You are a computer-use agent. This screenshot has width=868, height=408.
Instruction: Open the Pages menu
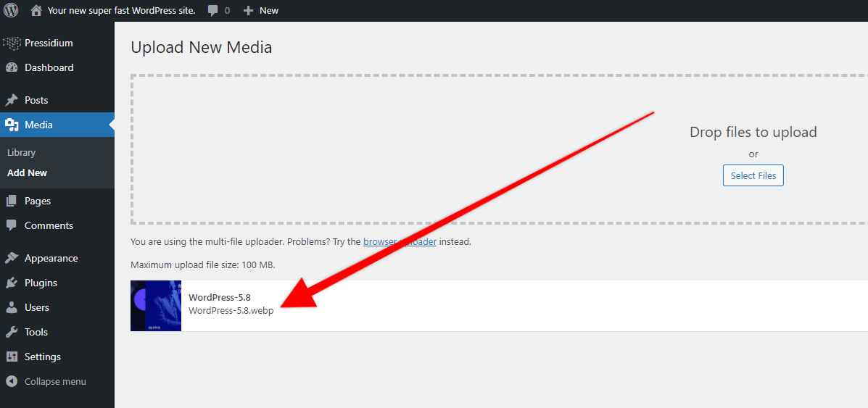click(x=57, y=201)
